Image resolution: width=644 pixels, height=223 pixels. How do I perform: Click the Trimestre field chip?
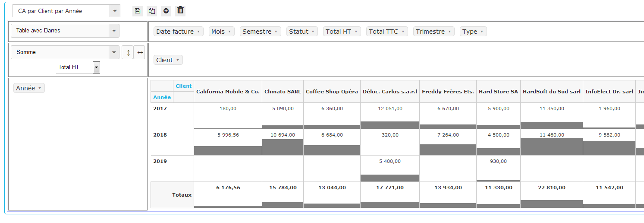(x=434, y=32)
